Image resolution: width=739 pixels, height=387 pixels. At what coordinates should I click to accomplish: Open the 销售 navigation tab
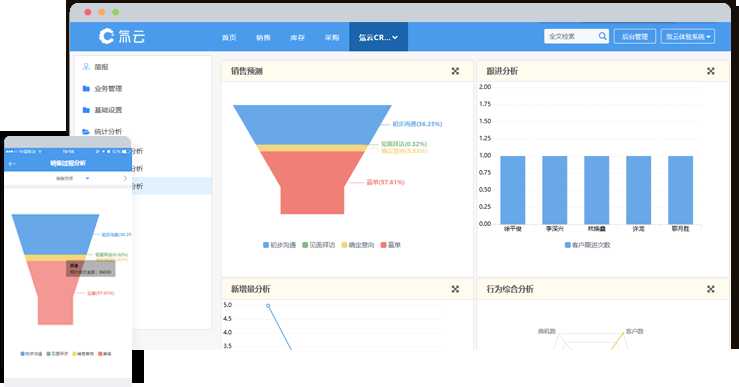click(263, 37)
